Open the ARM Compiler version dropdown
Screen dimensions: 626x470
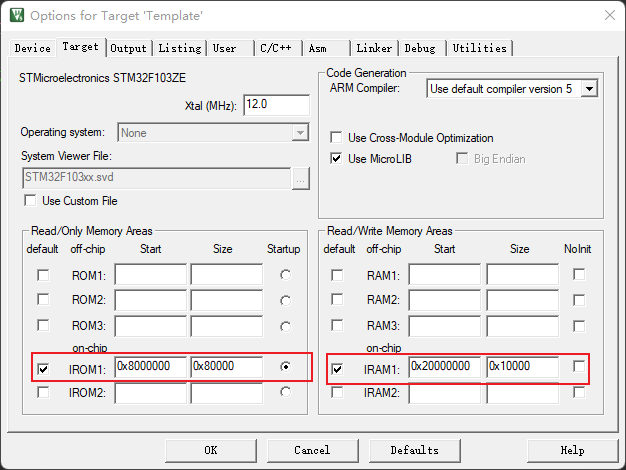pyautogui.click(x=512, y=89)
